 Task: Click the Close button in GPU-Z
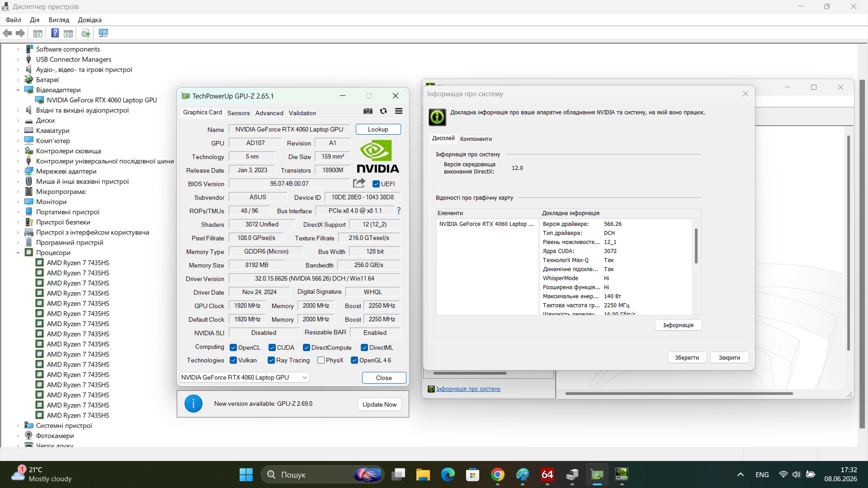pyautogui.click(x=384, y=378)
